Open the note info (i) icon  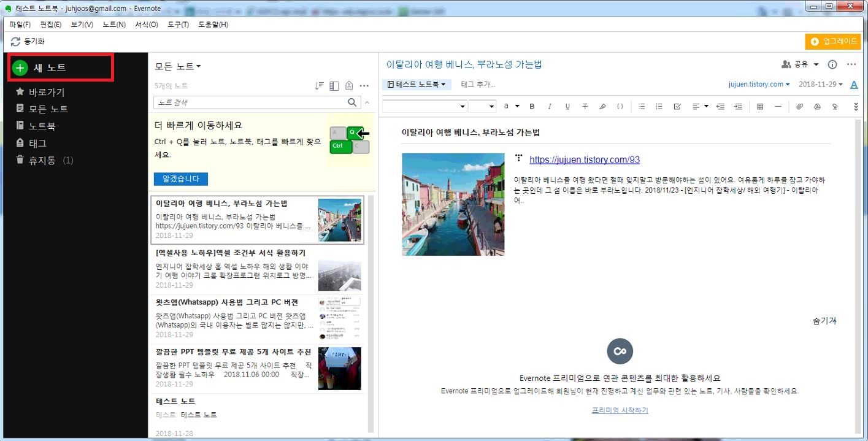[x=832, y=64]
